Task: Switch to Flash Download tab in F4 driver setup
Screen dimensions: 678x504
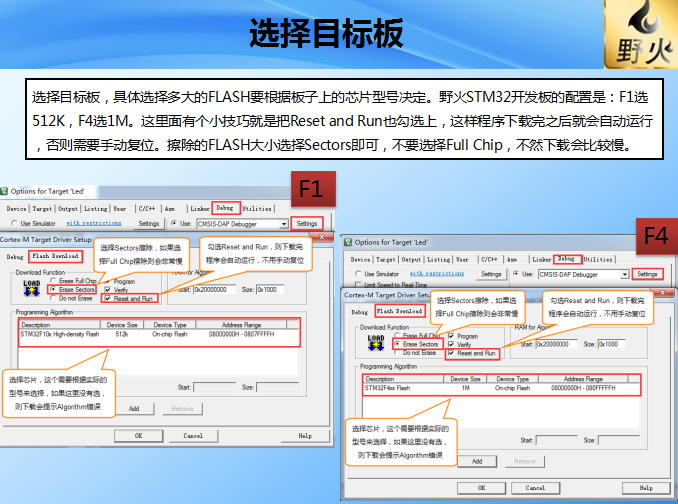Action: point(399,311)
